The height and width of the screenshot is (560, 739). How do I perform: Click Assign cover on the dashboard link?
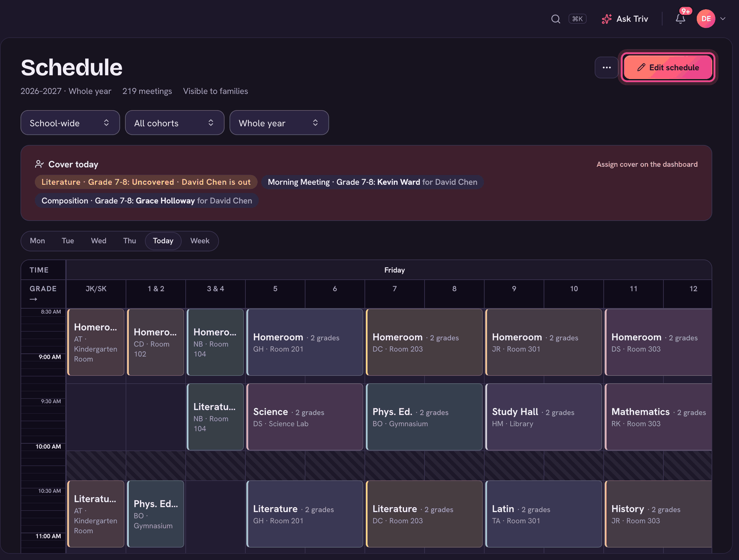tap(647, 165)
